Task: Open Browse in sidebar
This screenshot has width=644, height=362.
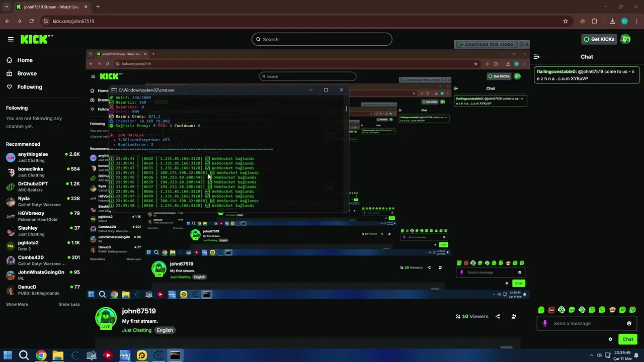Action: pyautogui.click(x=22, y=73)
